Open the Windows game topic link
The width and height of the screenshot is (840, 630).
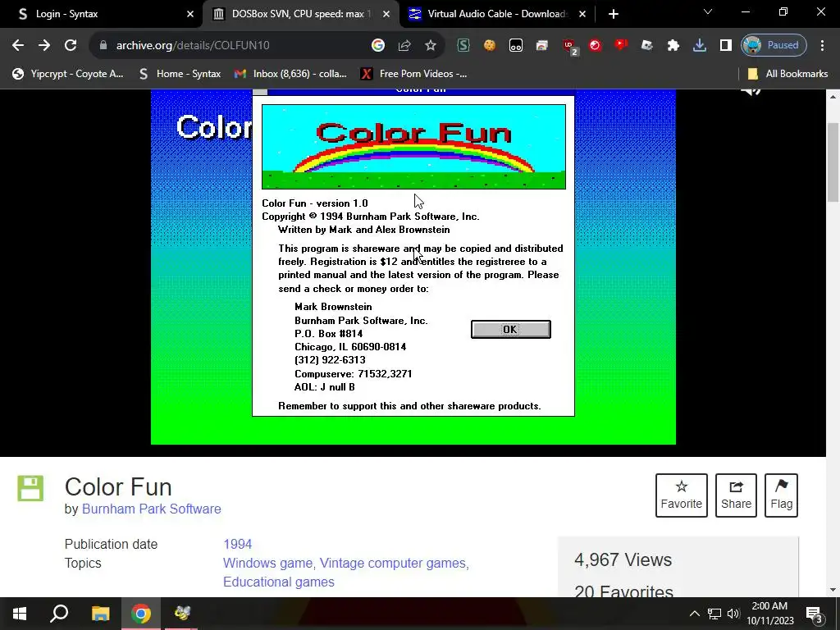pyautogui.click(x=267, y=563)
